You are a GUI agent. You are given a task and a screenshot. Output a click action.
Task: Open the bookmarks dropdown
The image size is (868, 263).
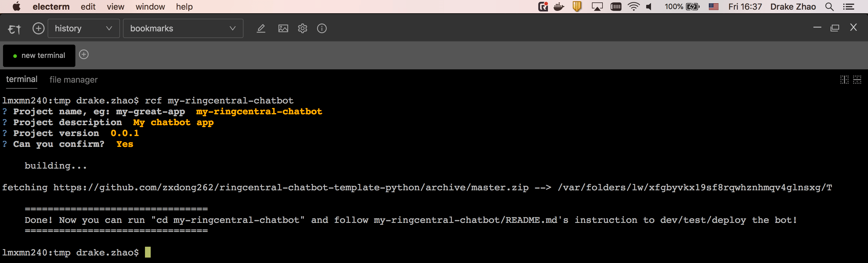pyautogui.click(x=183, y=28)
